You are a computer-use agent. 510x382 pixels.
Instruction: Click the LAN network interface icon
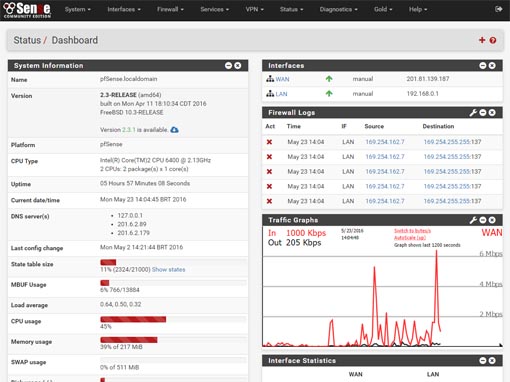coord(270,94)
